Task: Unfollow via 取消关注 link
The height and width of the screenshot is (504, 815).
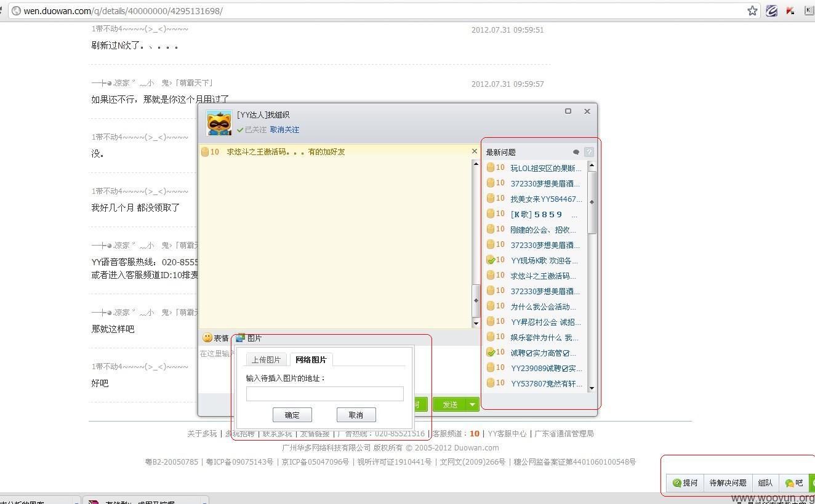Action: click(x=284, y=130)
